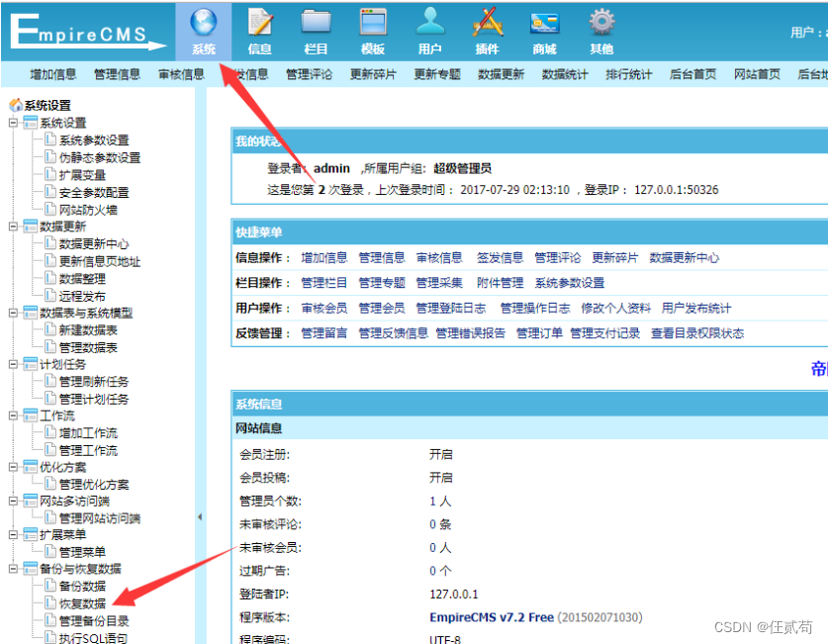Open 管理网站访问端 tree item
The height and width of the screenshot is (644, 828).
(100, 517)
